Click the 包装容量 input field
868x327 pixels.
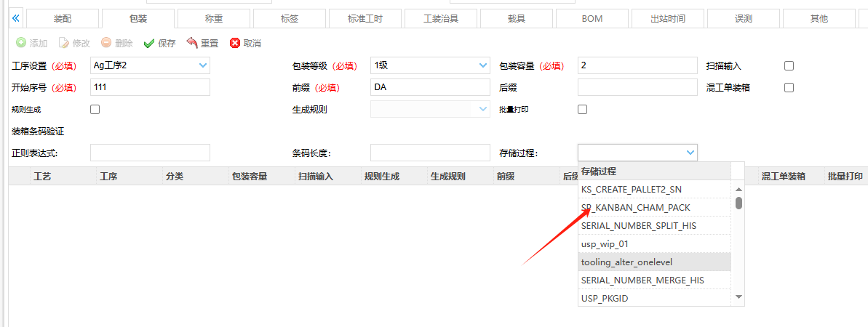(637, 66)
